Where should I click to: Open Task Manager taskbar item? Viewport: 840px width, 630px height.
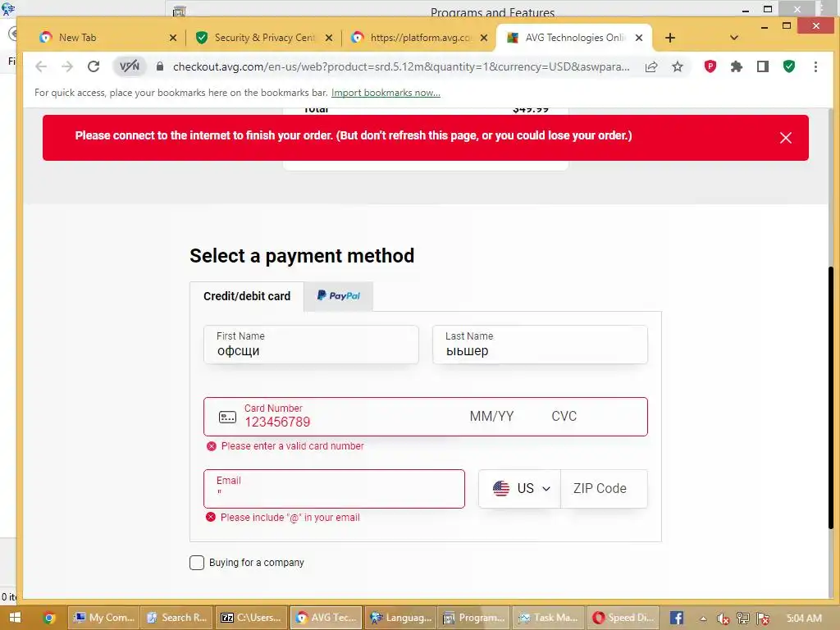click(x=548, y=618)
